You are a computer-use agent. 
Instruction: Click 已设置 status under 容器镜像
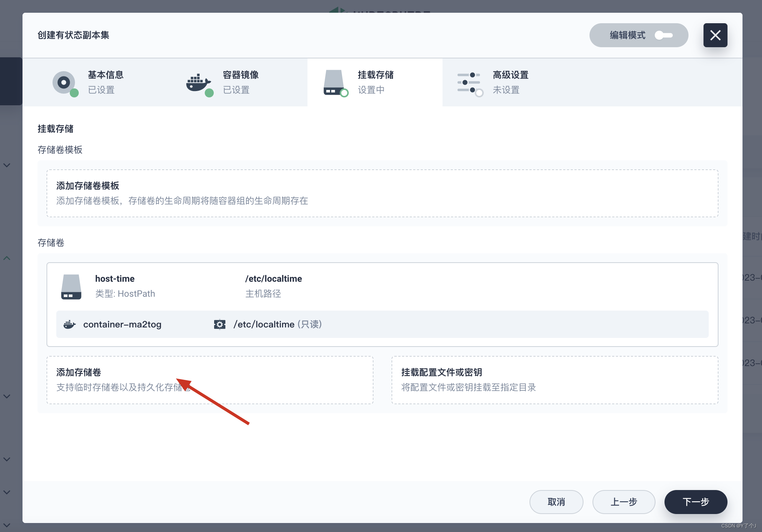(236, 90)
